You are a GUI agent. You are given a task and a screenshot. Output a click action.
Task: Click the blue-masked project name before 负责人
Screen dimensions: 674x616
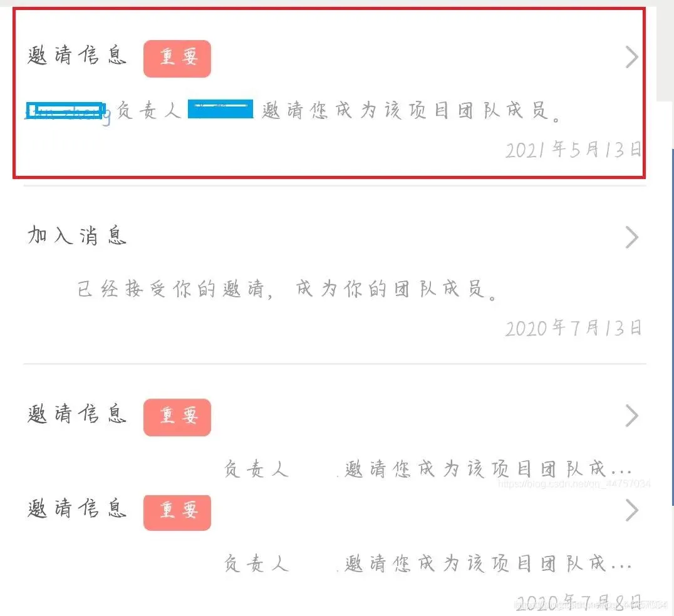(x=66, y=110)
